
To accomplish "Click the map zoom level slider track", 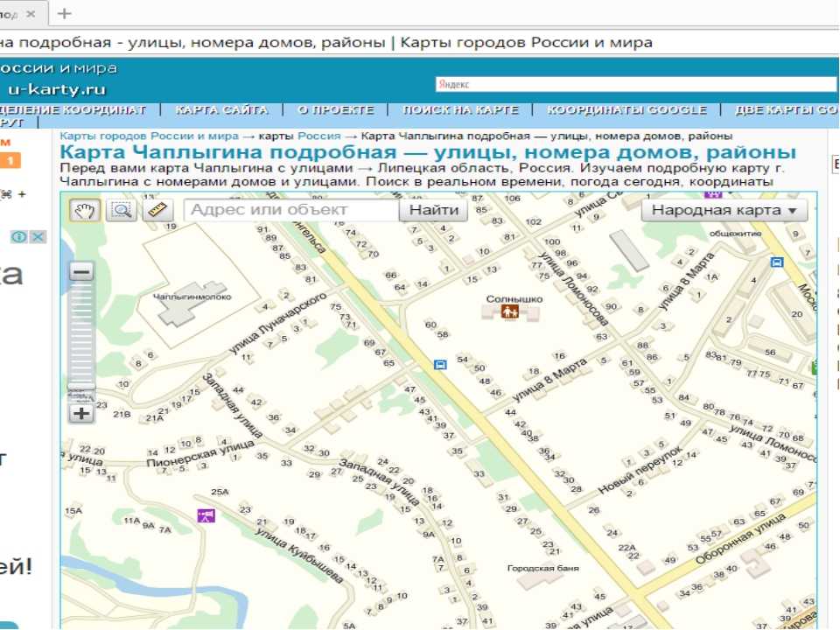I will coord(81,335).
